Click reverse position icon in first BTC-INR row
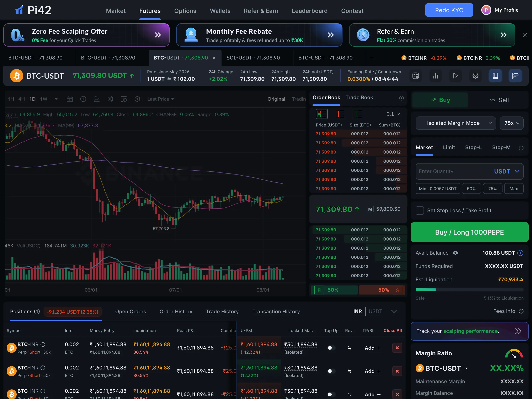This screenshot has height=399, width=532. point(349,348)
